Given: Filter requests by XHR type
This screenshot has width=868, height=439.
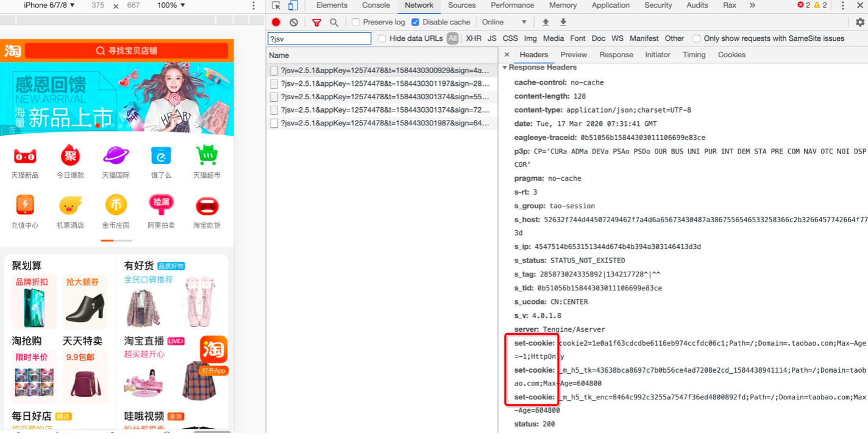Looking at the screenshot, I should [474, 38].
